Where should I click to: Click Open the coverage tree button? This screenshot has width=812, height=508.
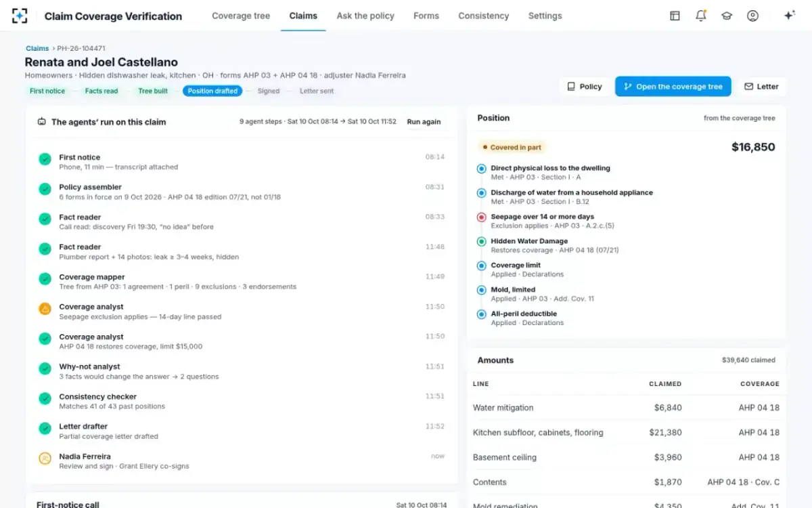673,87
